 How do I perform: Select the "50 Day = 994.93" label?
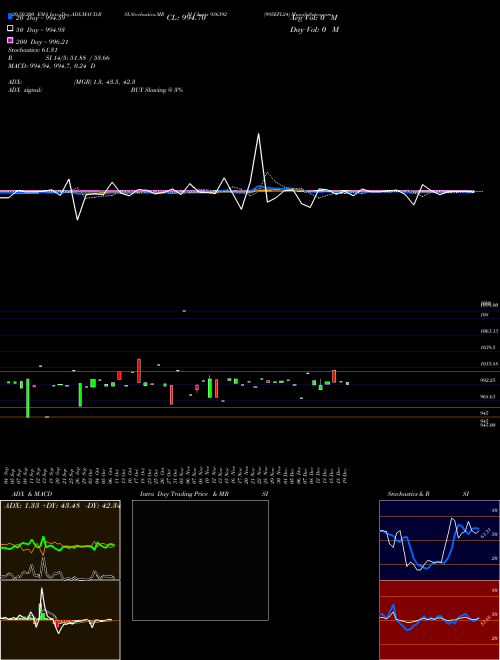(40, 30)
